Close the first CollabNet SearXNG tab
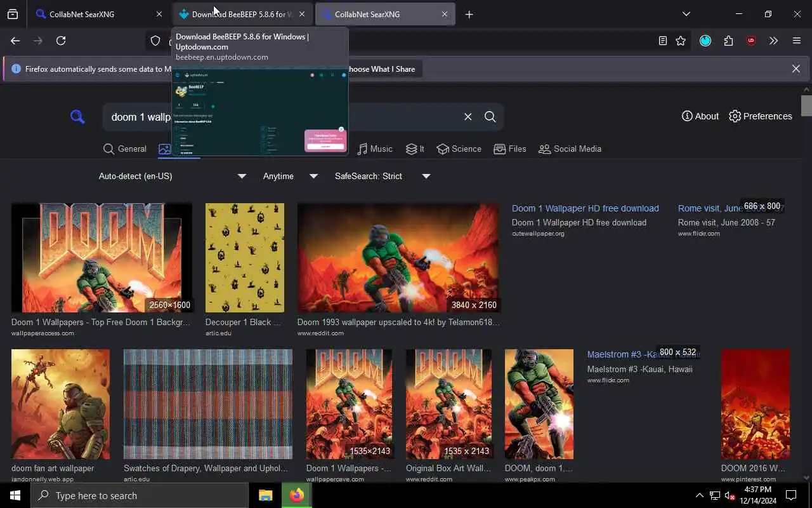 click(159, 14)
